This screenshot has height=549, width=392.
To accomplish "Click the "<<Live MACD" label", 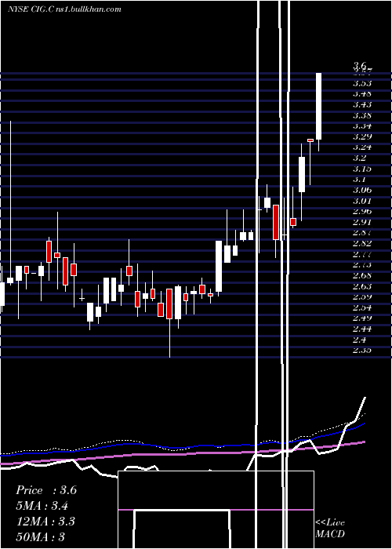I will click(330, 528).
